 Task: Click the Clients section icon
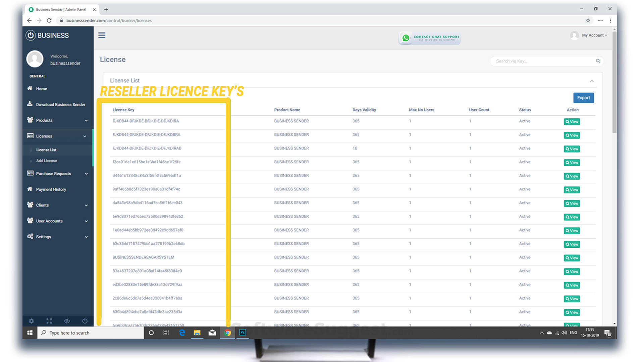tap(30, 205)
